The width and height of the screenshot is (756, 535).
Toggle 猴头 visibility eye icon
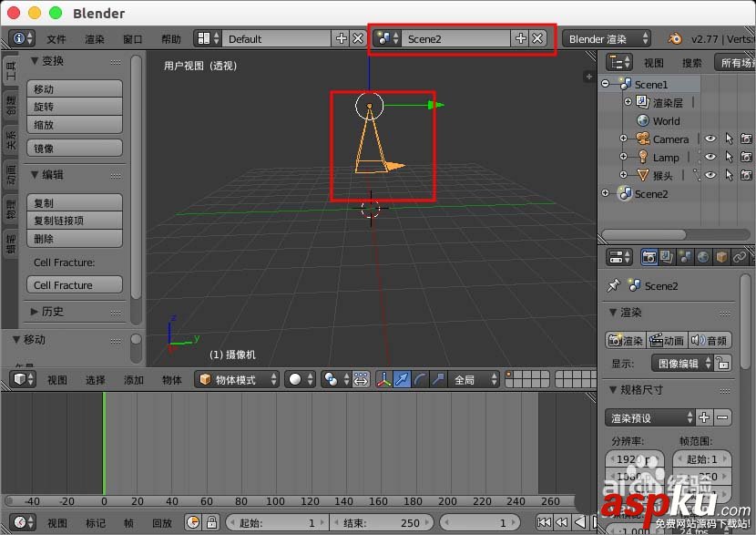pyautogui.click(x=710, y=175)
